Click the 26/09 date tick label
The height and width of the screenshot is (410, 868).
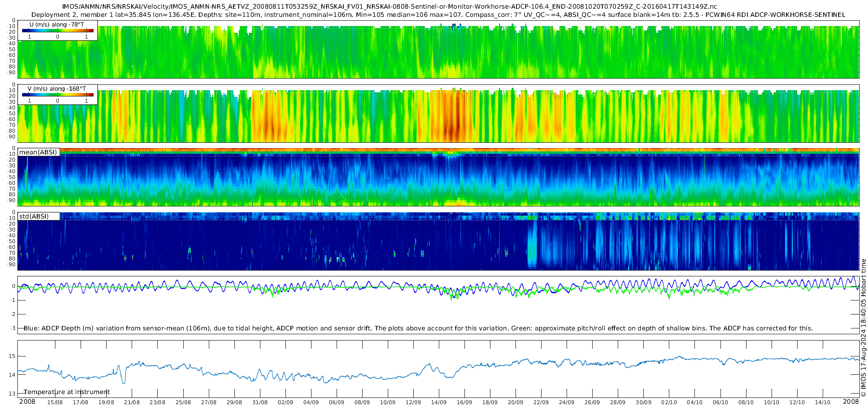592,402
